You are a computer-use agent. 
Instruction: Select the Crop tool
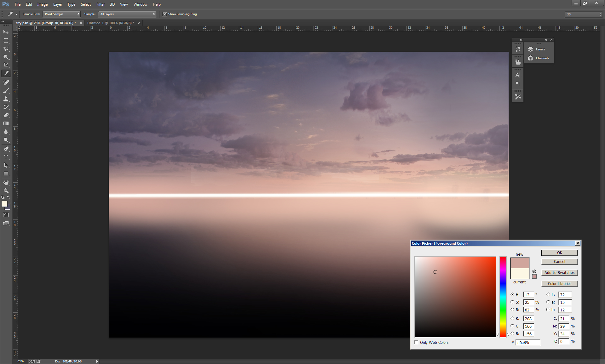pyautogui.click(x=6, y=65)
